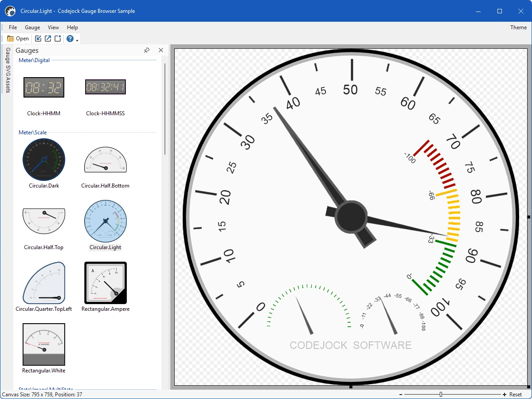Screen dimensions: 532x399
Task: Maximize the Gauge Browser window
Action: tap(500, 11)
